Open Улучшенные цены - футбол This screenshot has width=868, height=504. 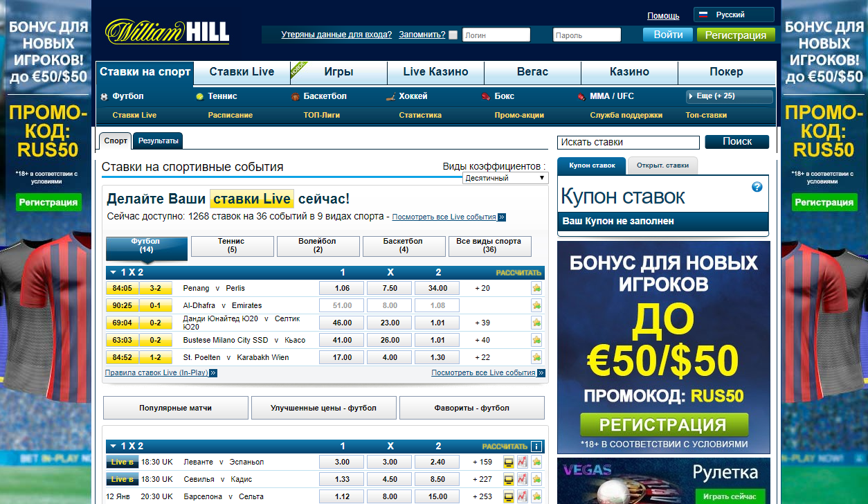pos(324,408)
